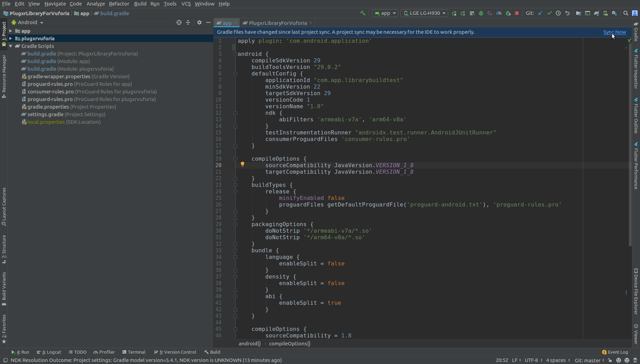Open the AVD Manager icon
640x364 pixels.
click(x=605, y=13)
